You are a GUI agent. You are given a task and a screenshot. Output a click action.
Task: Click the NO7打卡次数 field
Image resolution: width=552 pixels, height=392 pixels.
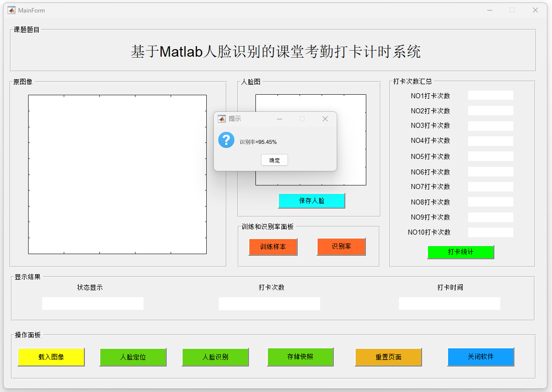pyautogui.click(x=490, y=186)
